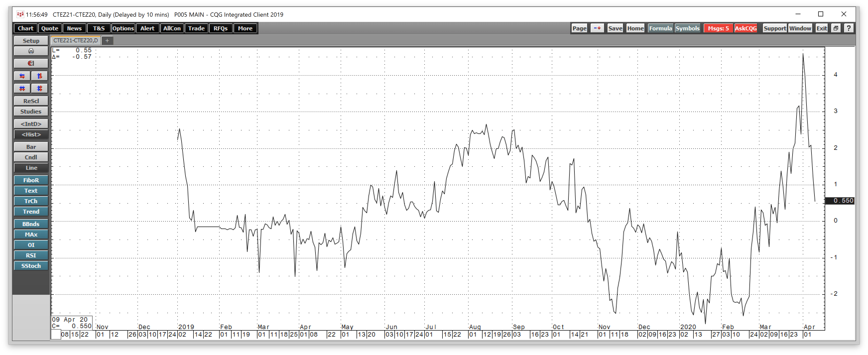Expand the historical data view via <Hist>
This screenshot has width=868, height=355.
[31, 134]
